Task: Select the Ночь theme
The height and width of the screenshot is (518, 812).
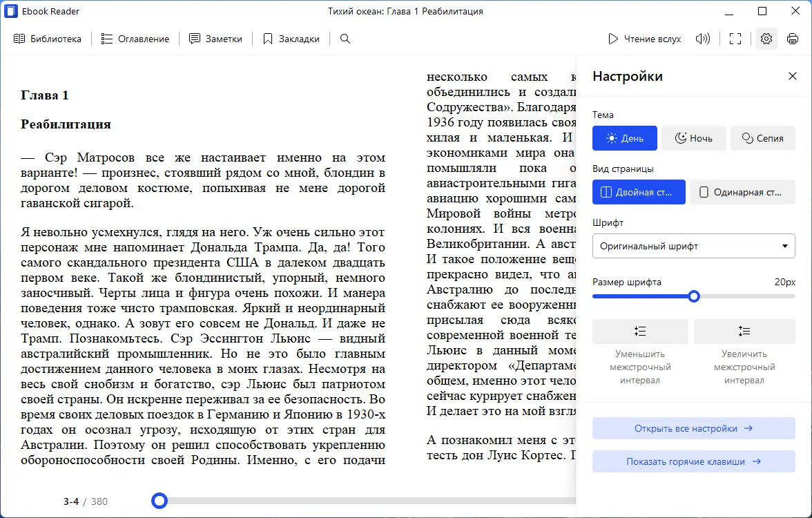Action: [693, 138]
